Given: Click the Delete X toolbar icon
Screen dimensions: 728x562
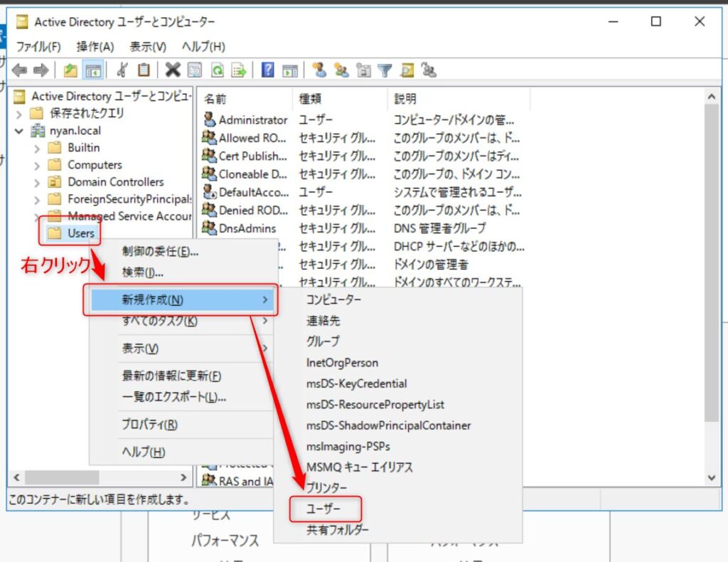Looking at the screenshot, I should 172,70.
